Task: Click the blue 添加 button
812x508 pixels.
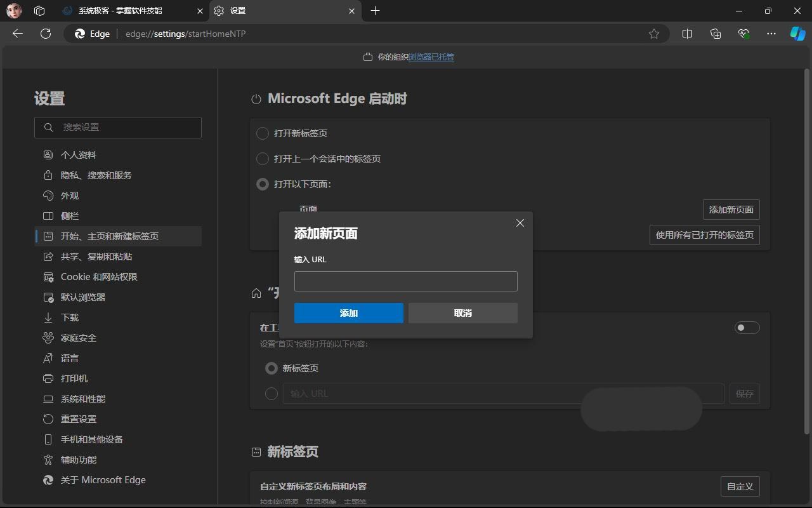Action: pos(349,313)
